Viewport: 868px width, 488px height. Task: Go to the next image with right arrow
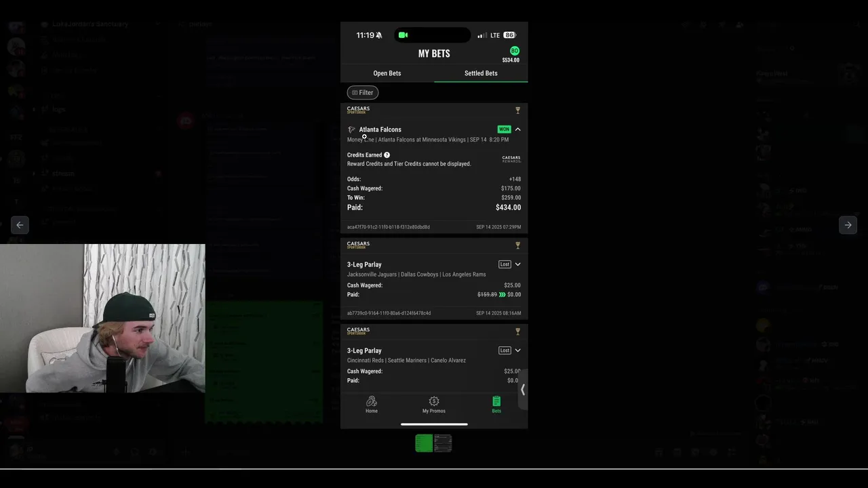click(x=848, y=225)
